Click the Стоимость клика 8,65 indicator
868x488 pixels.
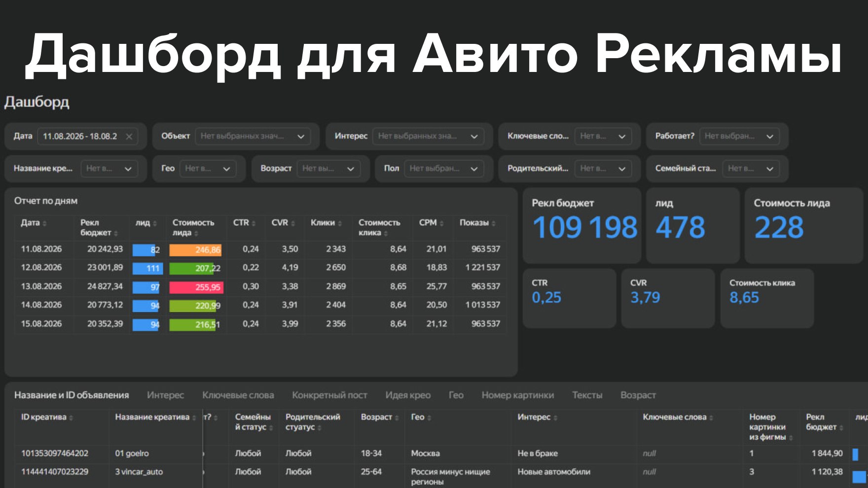point(767,298)
